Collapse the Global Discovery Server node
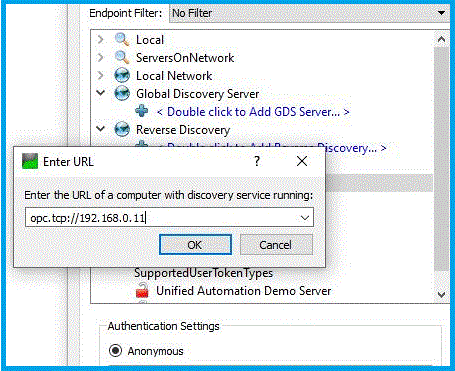455x371 pixels. pos(100,93)
